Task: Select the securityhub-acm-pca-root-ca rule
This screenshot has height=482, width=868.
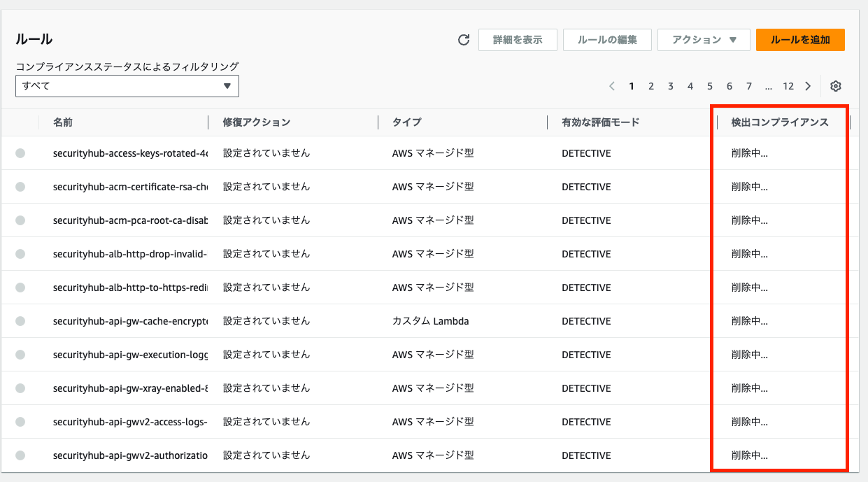Action: [x=22, y=220]
